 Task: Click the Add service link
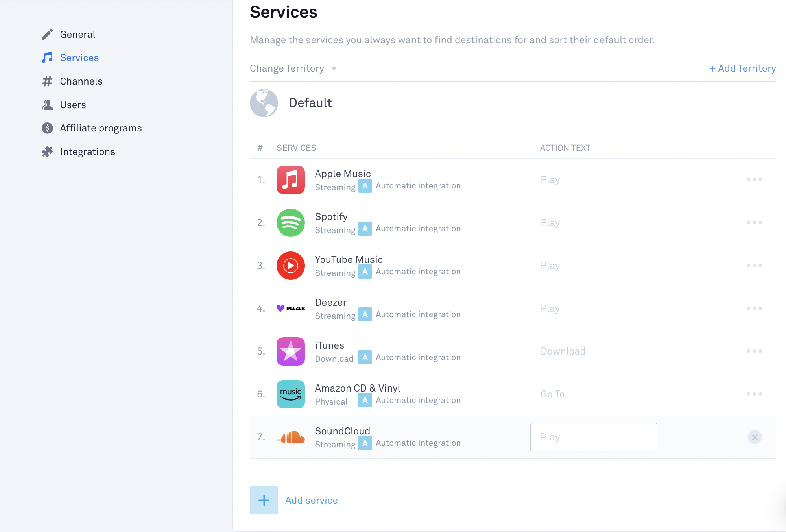311,501
